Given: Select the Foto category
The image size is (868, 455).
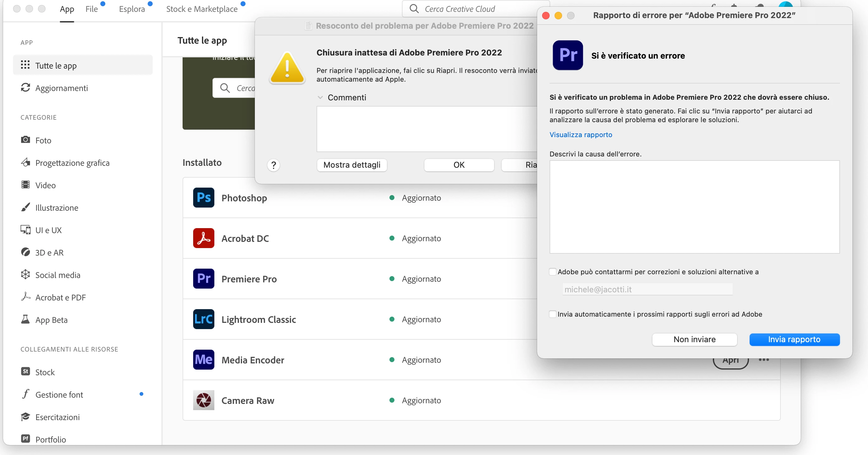Looking at the screenshot, I should (x=43, y=140).
